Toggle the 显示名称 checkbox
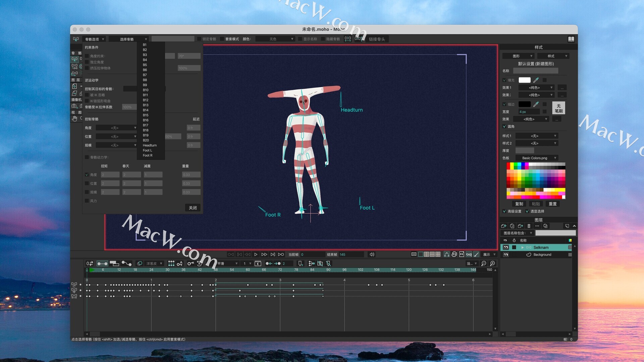Screen dimensions: 644x362 click(300, 39)
